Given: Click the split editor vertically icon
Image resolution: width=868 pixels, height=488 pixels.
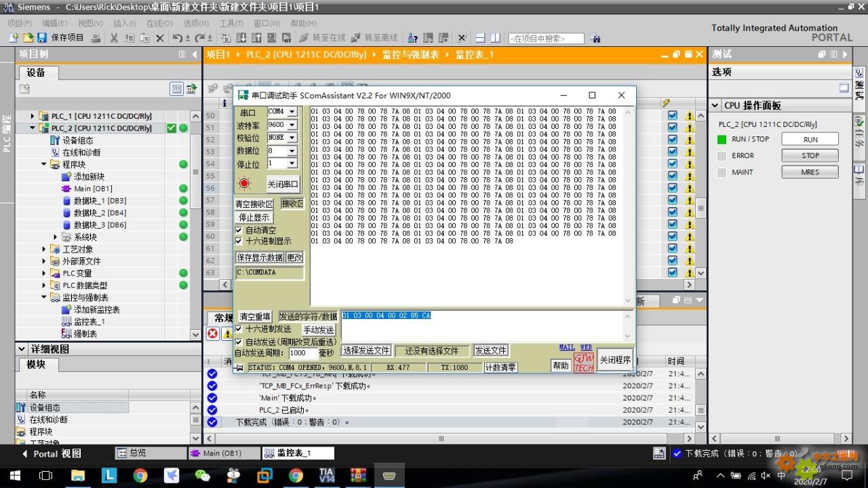Looking at the screenshot, I should pyautogui.click(x=496, y=38).
